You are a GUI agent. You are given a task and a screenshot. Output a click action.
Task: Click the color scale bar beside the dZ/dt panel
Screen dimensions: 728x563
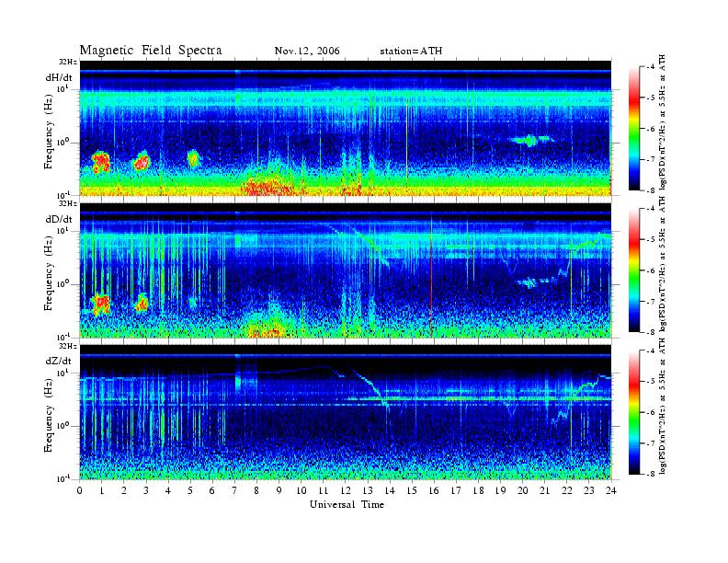pyautogui.click(x=634, y=412)
